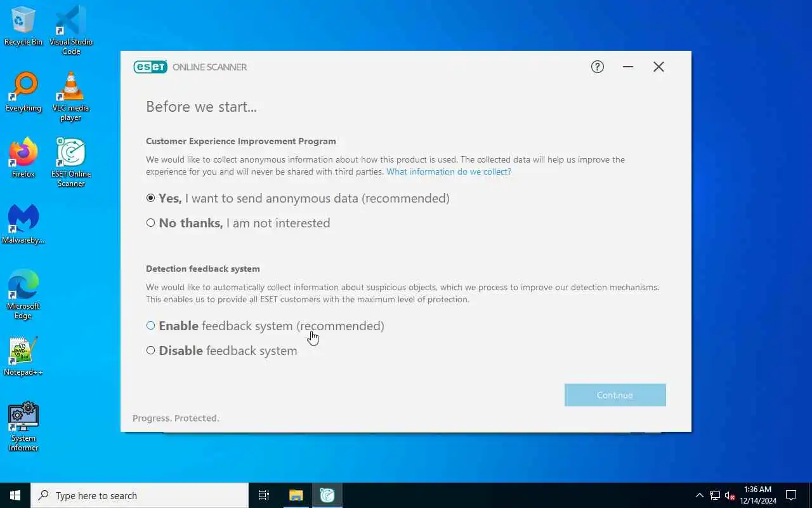Click the muted volume tray icon

click(730, 495)
